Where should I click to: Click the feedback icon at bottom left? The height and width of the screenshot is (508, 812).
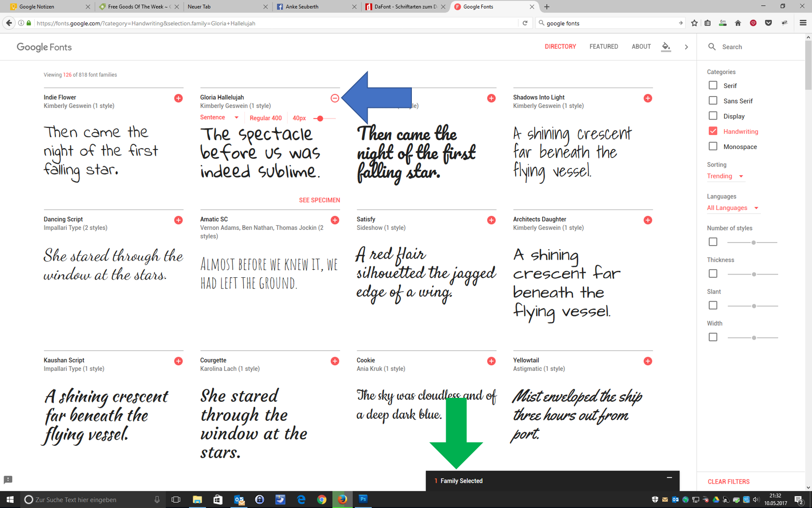tap(8, 480)
